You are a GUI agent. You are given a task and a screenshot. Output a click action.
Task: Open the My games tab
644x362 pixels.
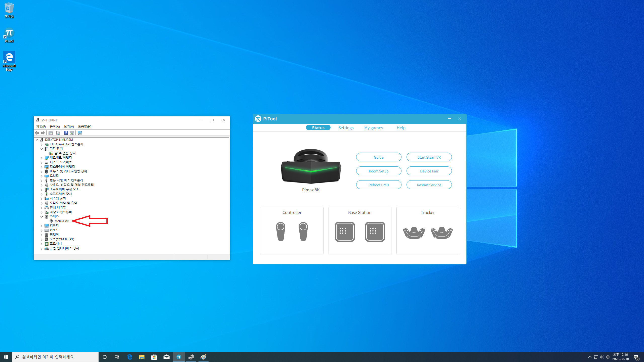(x=373, y=128)
